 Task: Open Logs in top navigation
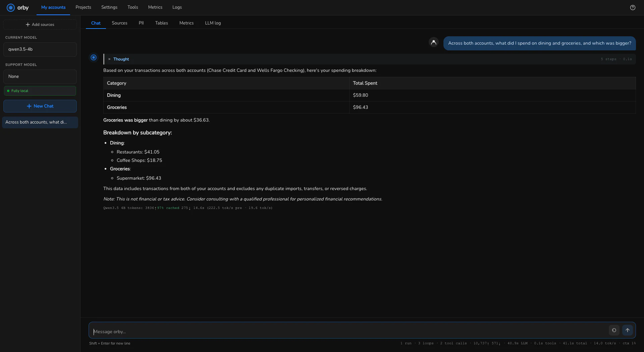pyautogui.click(x=177, y=7)
